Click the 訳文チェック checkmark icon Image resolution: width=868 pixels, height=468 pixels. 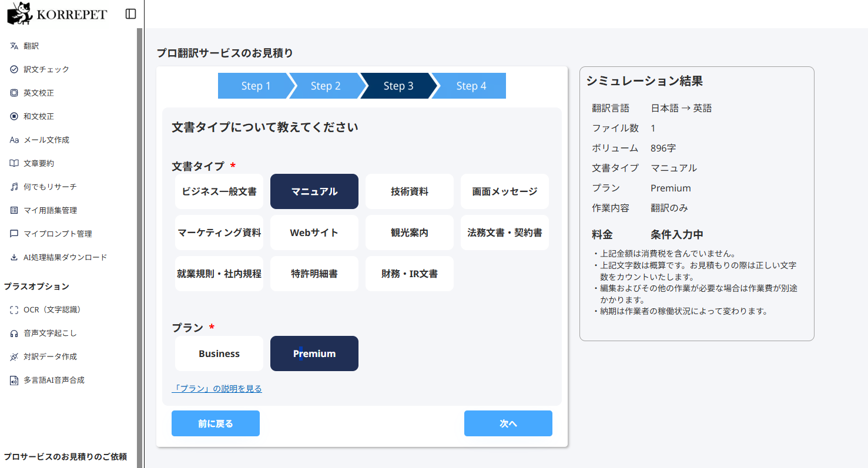(x=14, y=69)
